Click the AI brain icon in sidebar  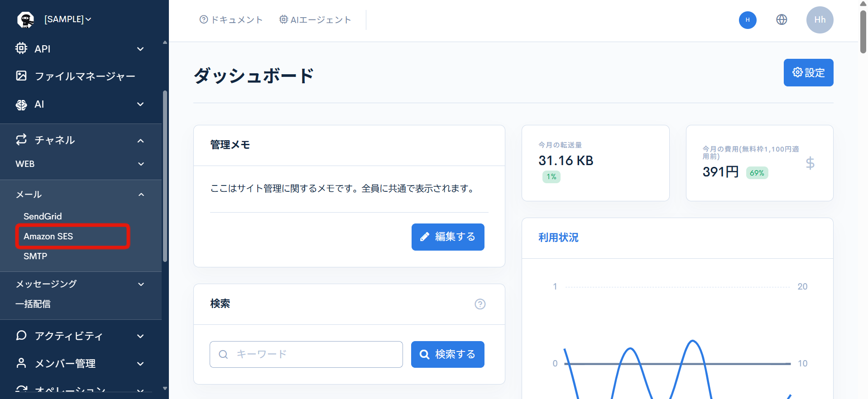(x=21, y=104)
